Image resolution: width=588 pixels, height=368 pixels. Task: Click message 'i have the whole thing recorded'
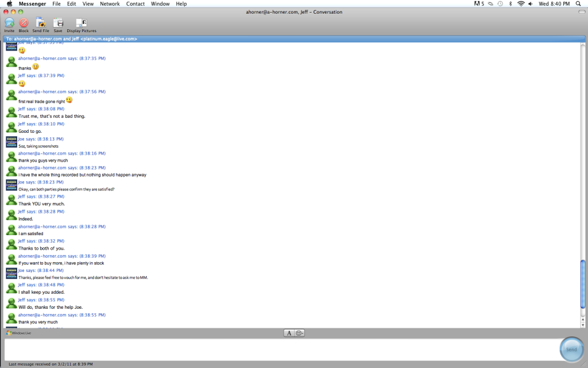83,175
